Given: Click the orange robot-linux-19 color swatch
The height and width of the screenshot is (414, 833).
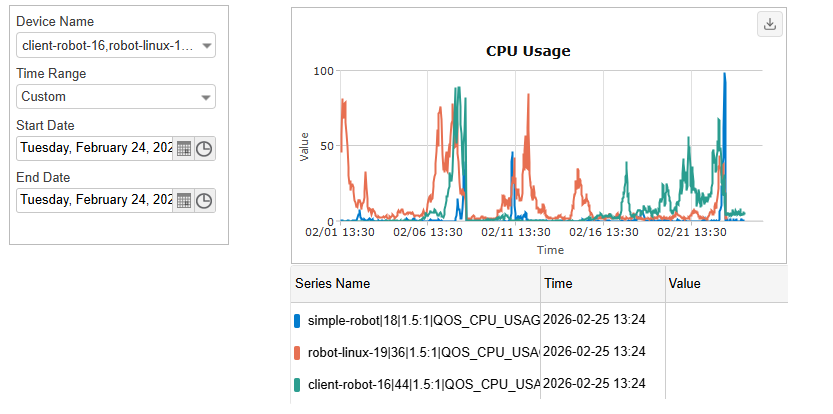Looking at the screenshot, I should click(297, 352).
